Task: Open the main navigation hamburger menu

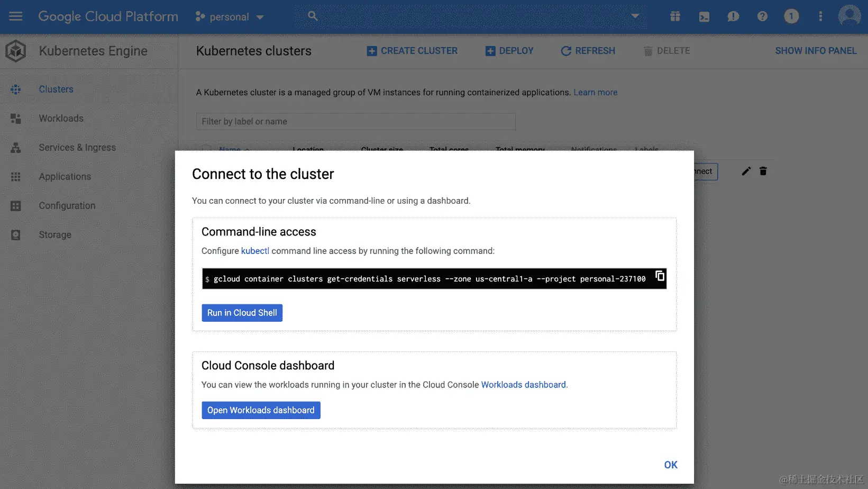Action: tap(16, 16)
